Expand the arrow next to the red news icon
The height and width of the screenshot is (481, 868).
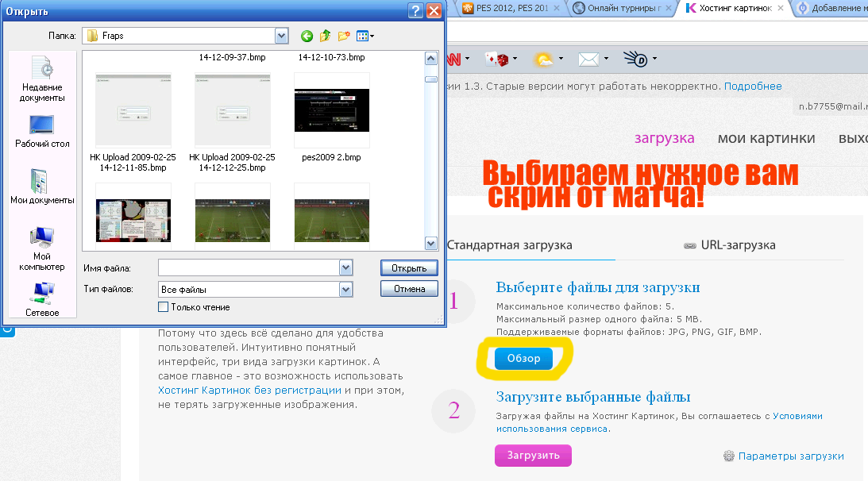tap(467, 59)
